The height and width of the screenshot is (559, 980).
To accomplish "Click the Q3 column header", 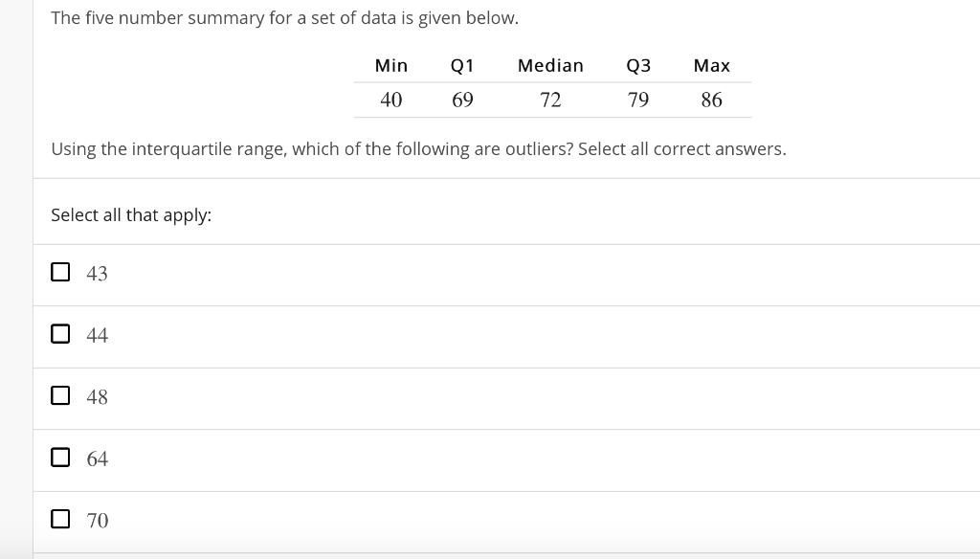I will pos(638,66).
